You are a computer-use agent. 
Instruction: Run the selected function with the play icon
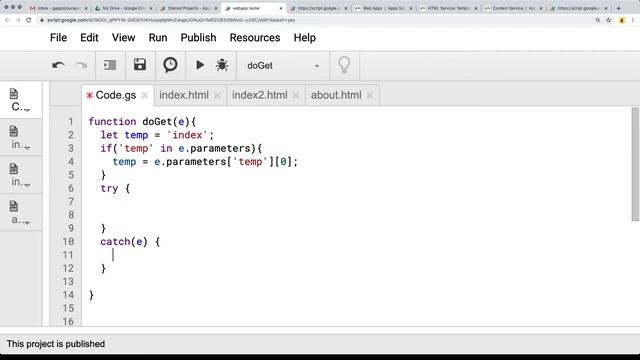point(200,65)
